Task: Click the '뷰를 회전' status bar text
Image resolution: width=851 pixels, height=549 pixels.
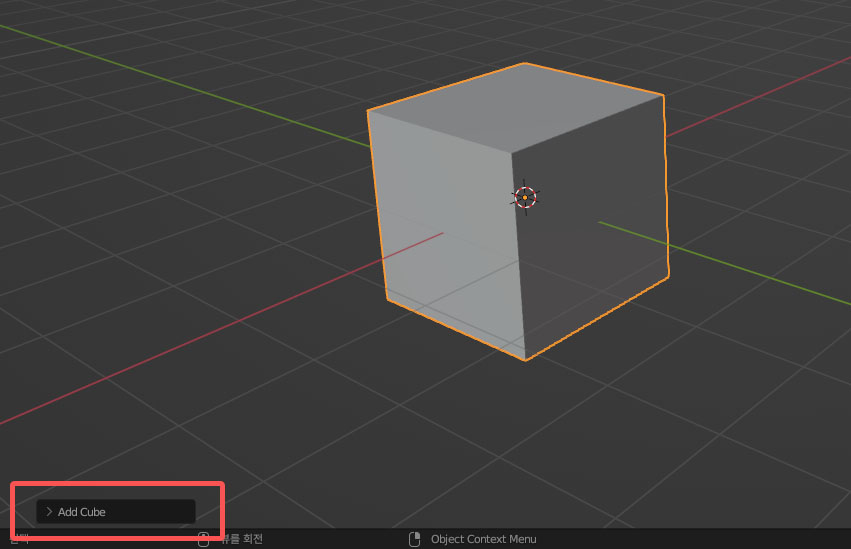Action: tap(242, 539)
